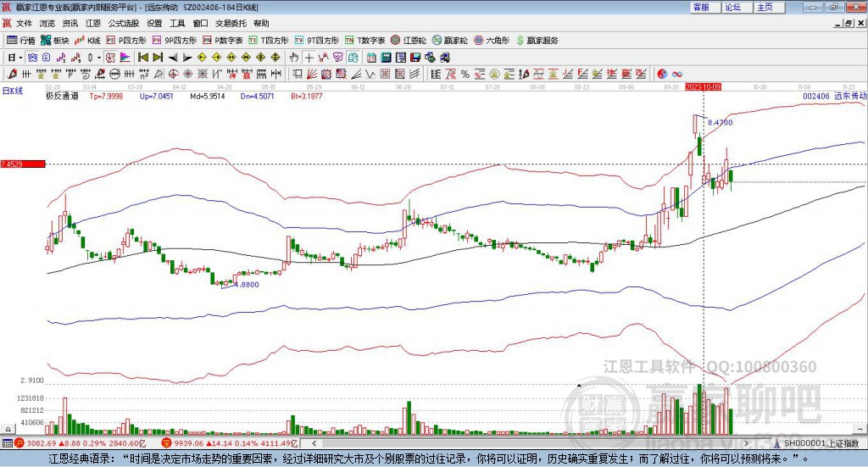868x467 pixels.
Task: Open the 窗口 menu
Action: pos(200,23)
